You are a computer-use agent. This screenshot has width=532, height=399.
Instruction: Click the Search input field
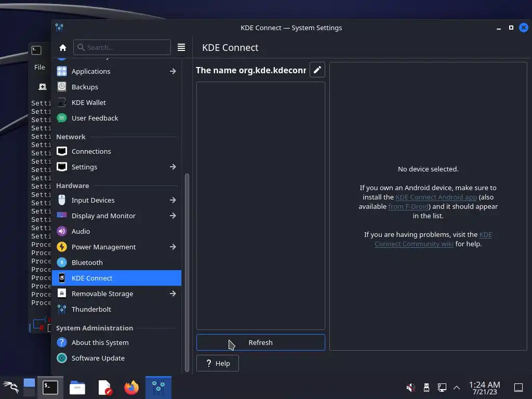point(122,47)
